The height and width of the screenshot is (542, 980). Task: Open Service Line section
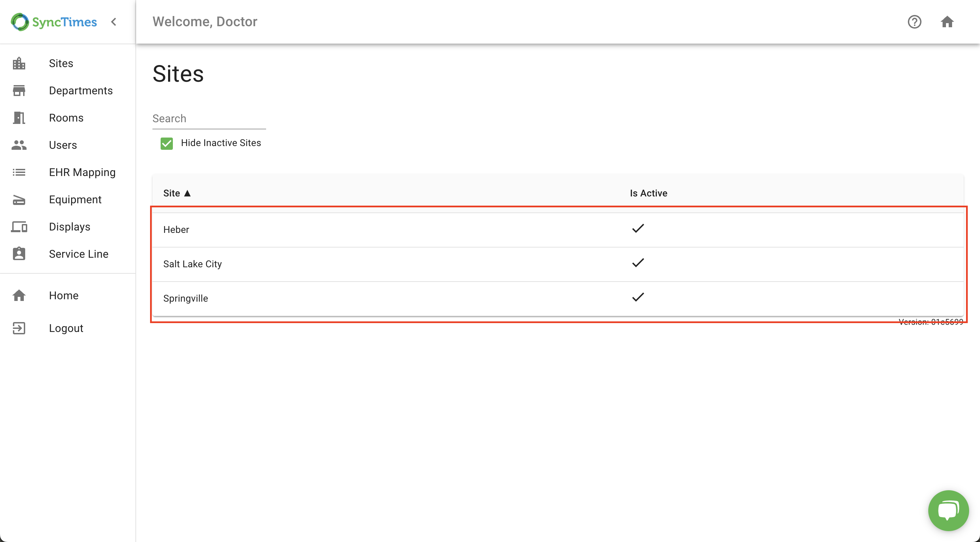pyautogui.click(x=79, y=254)
